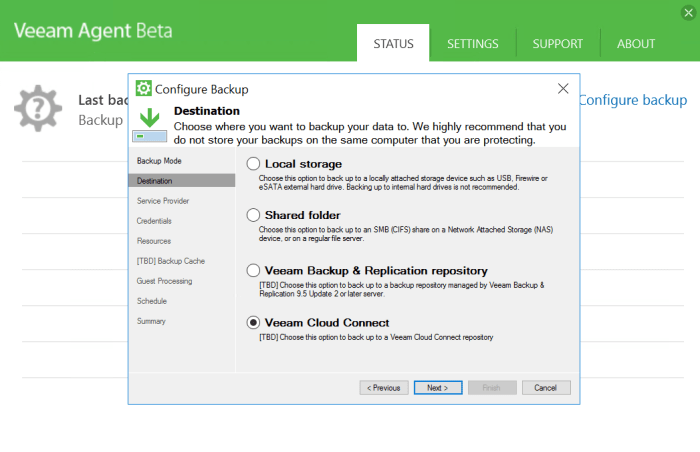Open the ABOUT tab

(636, 43)
